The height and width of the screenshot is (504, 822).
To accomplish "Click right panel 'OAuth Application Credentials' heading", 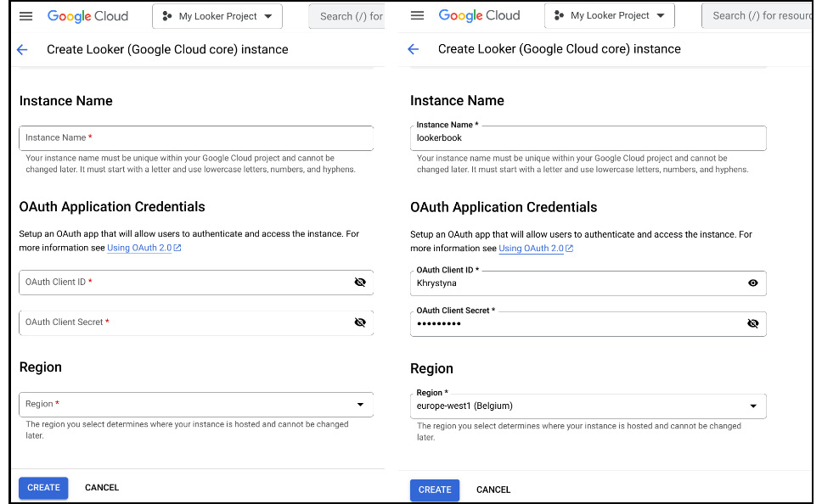I will tap(504, 207).
